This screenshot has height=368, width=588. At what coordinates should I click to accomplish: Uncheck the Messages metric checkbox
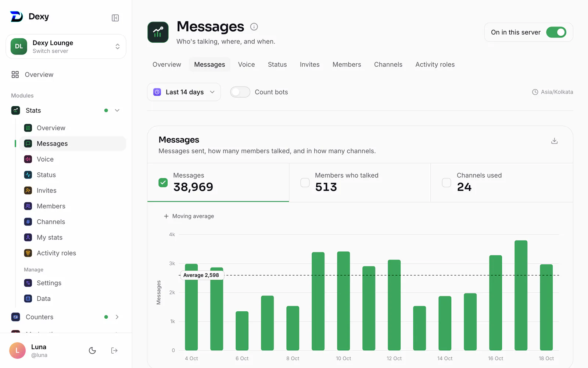(x=163, y=183)
